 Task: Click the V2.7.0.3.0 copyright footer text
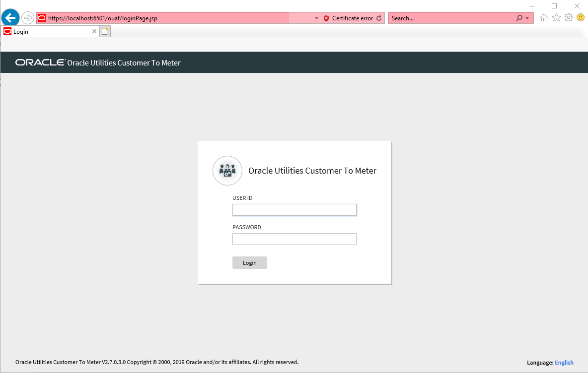coord(157,362)
